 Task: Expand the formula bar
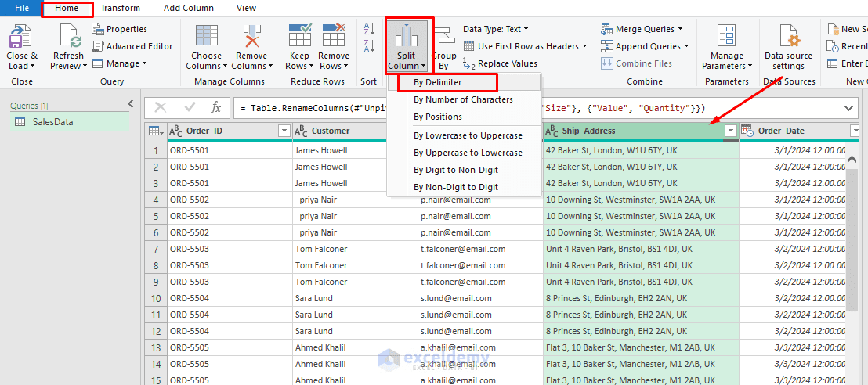click(x=848, y=108)
